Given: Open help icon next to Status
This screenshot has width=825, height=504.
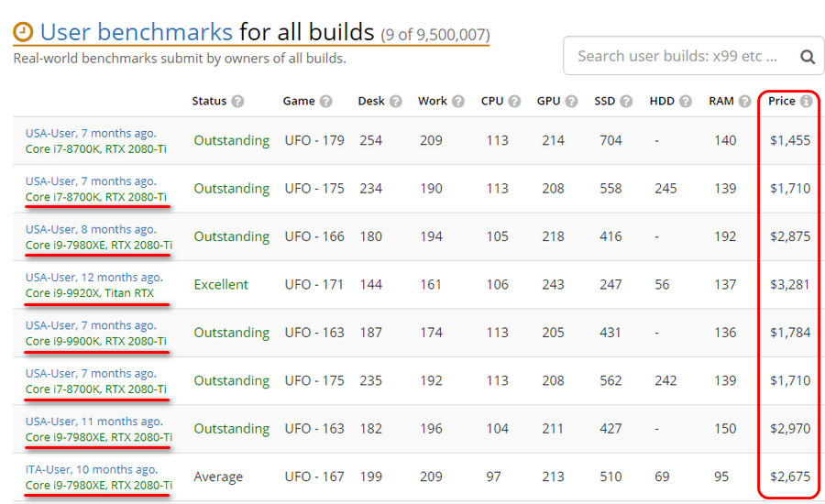Looking at the screenshot, I should (x=237, y=101).
